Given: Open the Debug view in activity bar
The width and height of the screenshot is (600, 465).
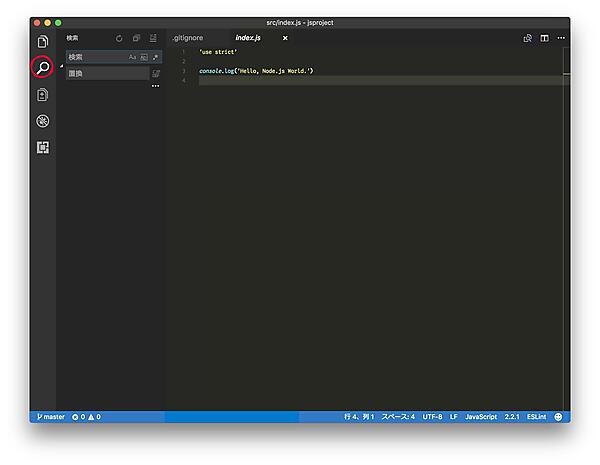Looking at the screenshot, I should tap(42, 121).
